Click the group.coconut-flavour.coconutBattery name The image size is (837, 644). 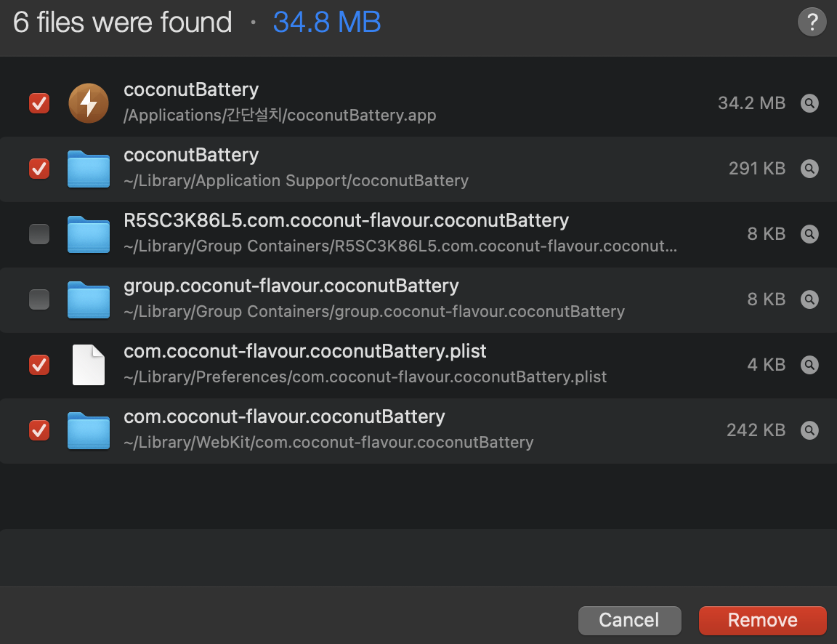click(x=291, y=286)
